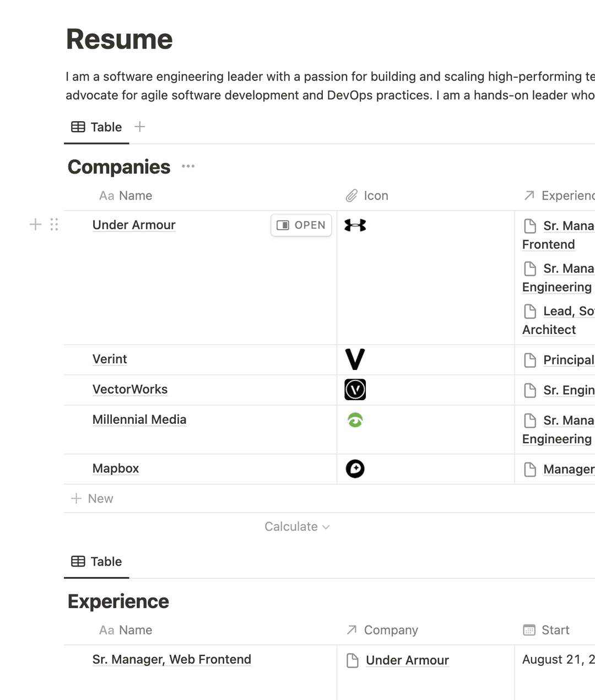Expand the Calculate dropdown

(x=297, y=527)
